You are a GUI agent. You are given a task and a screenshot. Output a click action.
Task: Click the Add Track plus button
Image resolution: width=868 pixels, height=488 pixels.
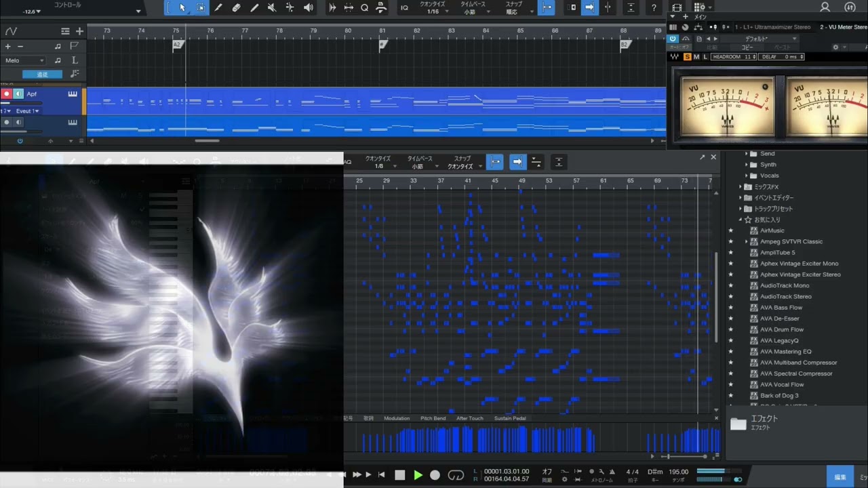coord(79,31)
